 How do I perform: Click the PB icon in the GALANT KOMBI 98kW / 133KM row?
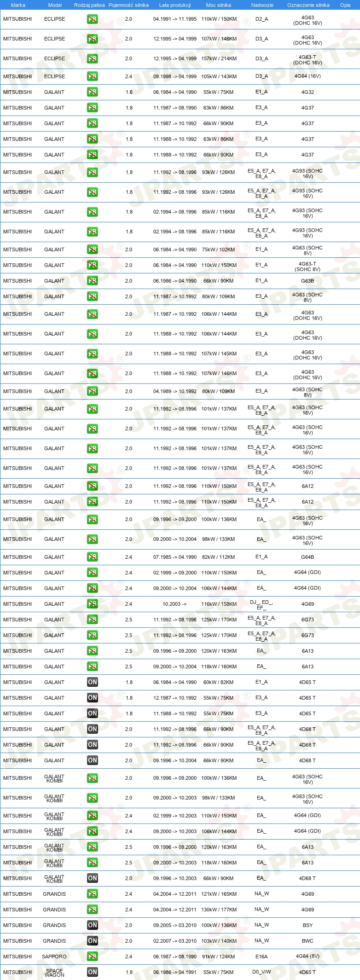pos(92,798)
